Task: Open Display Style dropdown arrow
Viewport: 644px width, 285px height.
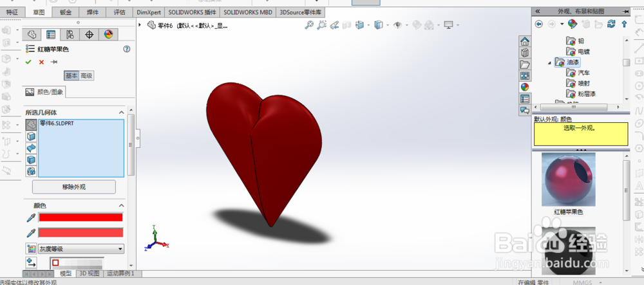Action: 386,26
